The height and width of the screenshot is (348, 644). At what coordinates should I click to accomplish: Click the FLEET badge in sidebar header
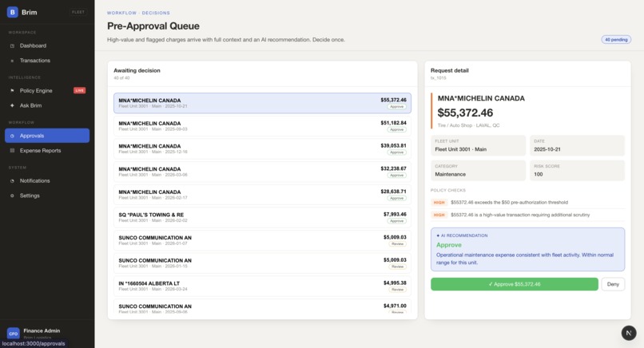[x=78, y=12]
